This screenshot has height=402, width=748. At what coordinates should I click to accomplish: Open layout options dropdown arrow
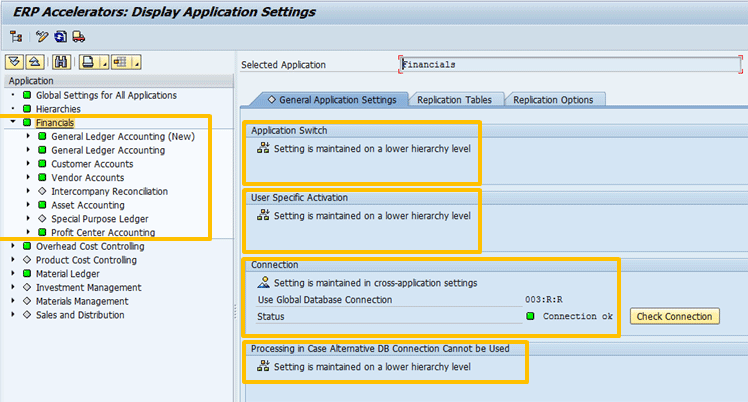136,62
